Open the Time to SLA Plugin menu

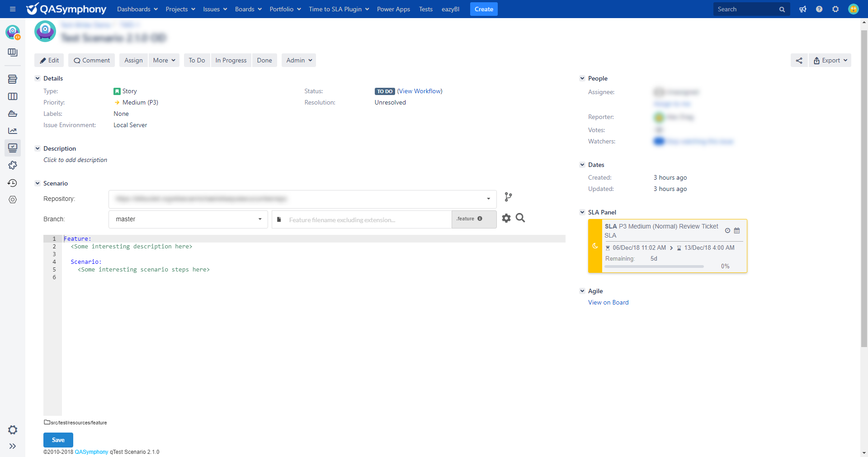339,9
